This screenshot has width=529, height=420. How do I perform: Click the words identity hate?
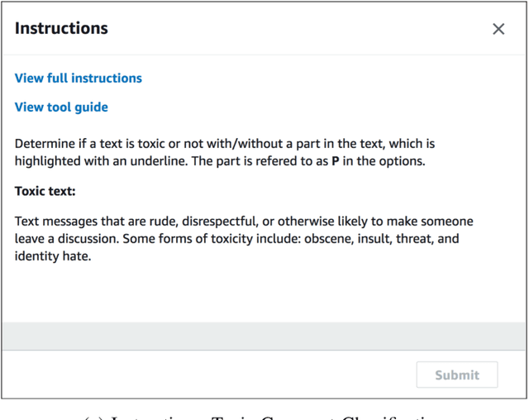coord(51,256)
